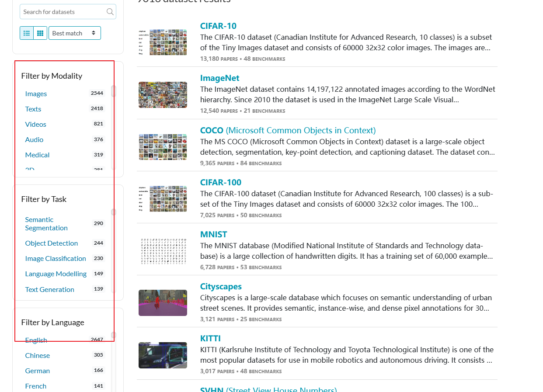Click the CIFAR-10 thumbnail image
Viewport: 543px width, 392px height.
(163, 42)
